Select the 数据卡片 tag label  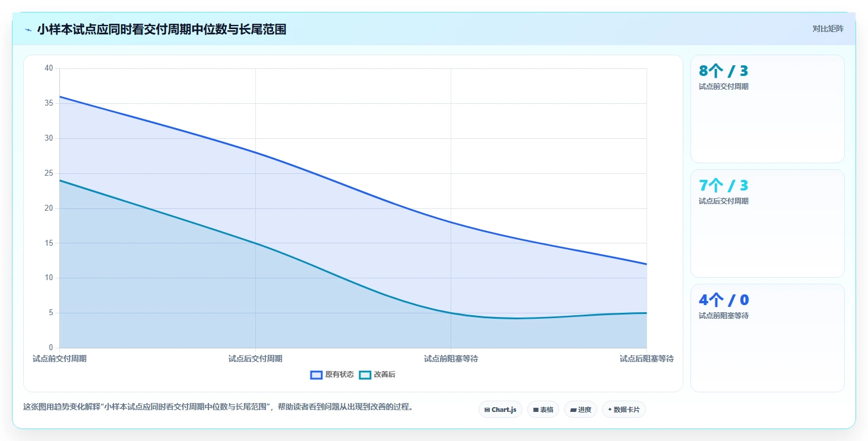(x=626, y=410)
